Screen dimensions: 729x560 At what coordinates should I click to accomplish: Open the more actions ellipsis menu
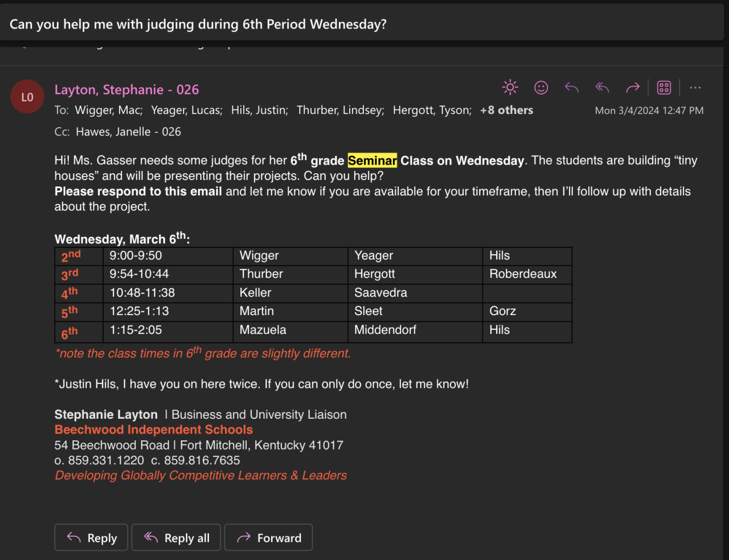[695, 88]
